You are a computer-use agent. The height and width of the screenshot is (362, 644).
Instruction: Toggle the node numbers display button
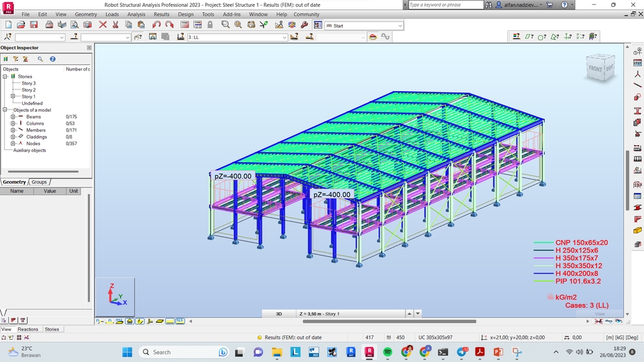99,321
